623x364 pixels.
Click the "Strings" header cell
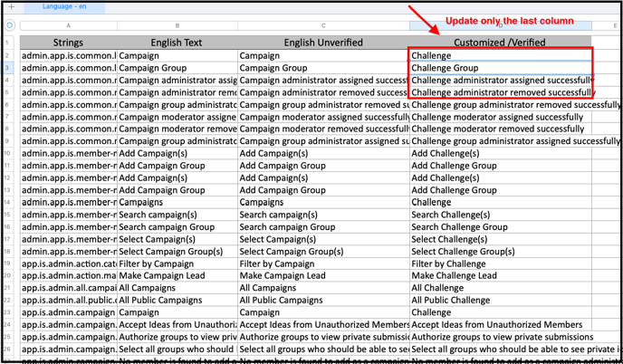68,43
